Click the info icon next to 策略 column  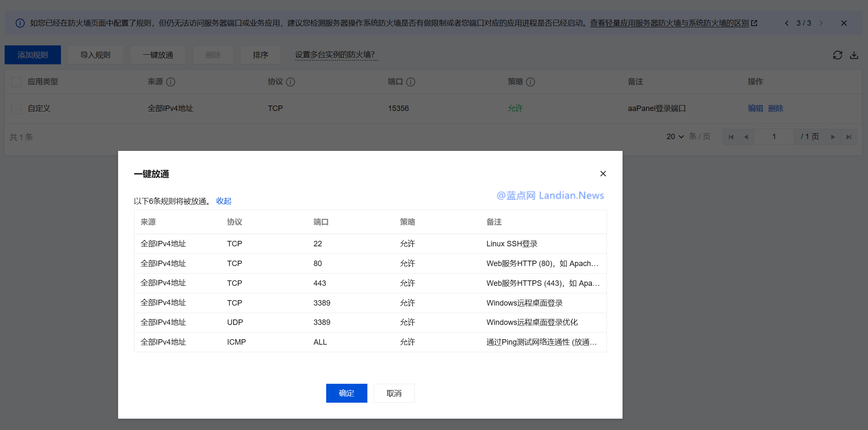[x=530, y=82]
